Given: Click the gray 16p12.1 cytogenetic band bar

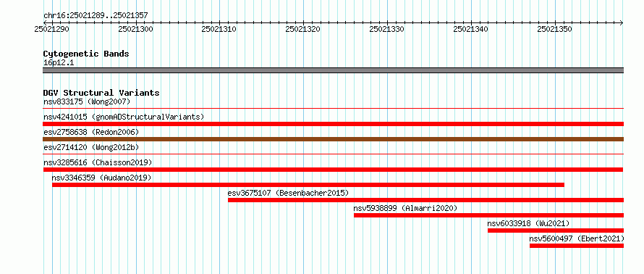Looking at the screenshot, I should click(x=333, y=70).
